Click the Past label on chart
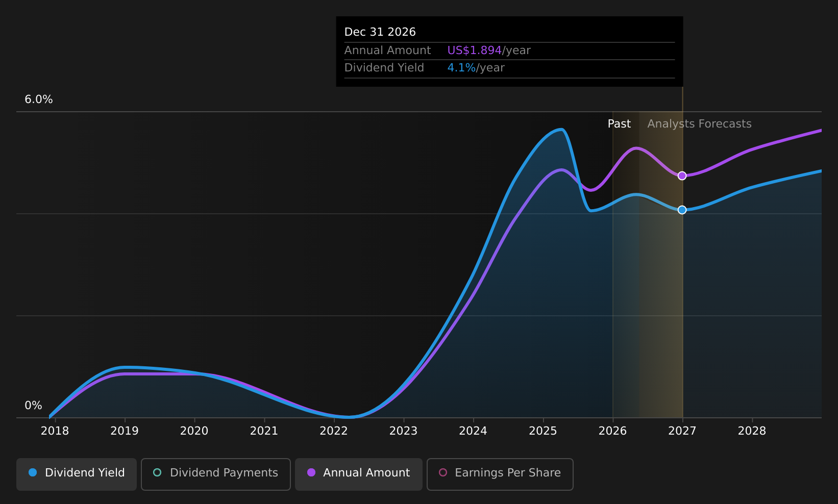This screenshot has width=838, height=504. [x=619, y=124]
